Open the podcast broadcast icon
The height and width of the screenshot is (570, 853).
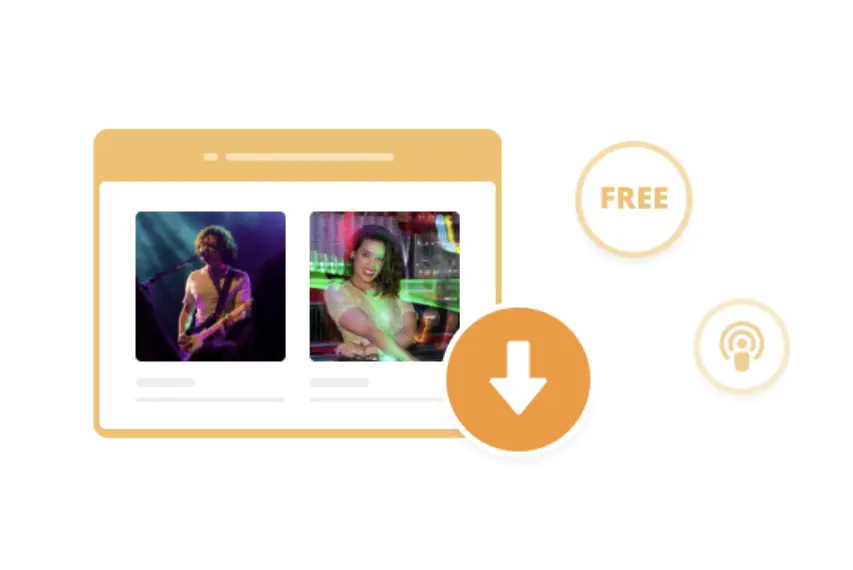coord(742,346)
